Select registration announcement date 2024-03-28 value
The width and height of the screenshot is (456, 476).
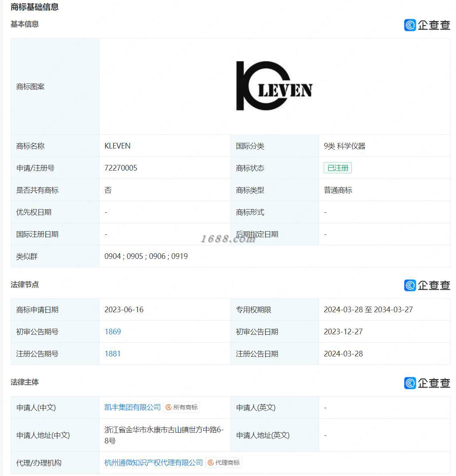click(343, 354)
